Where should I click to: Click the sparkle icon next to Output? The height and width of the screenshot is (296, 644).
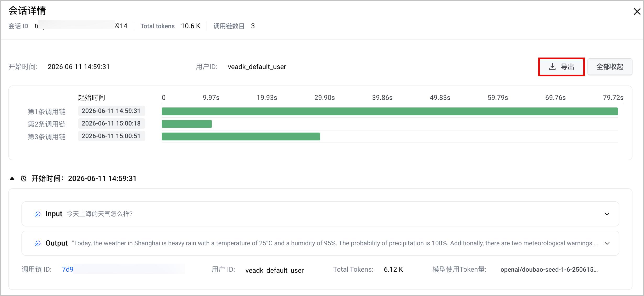point(38,243)
